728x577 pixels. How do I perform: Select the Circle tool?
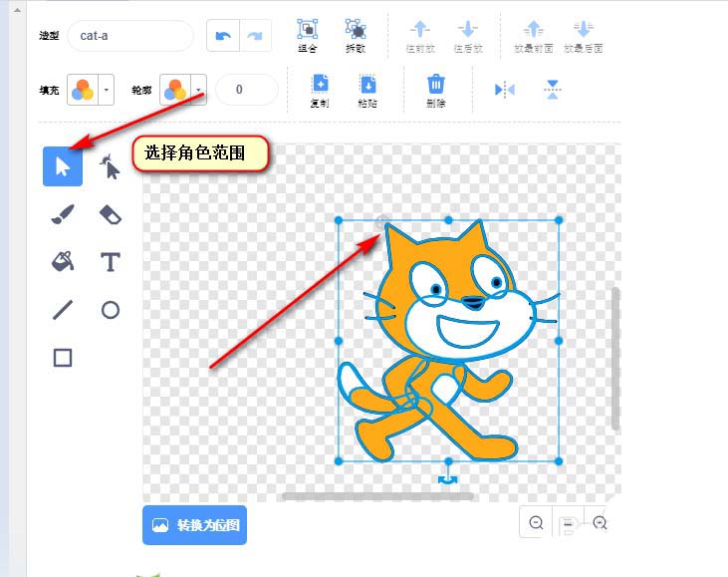click(x=111, y=310)
